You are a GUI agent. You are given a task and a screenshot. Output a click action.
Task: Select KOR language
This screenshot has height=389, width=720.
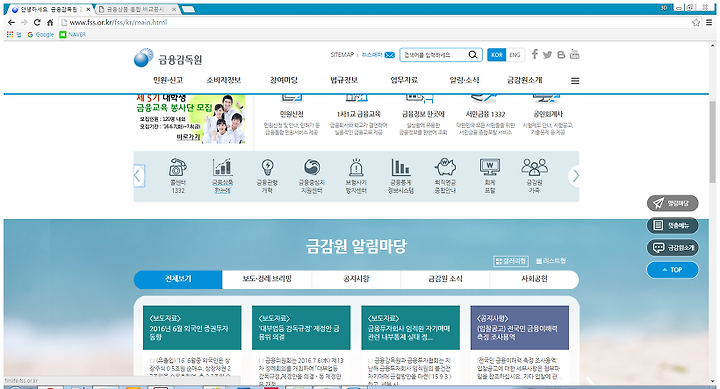pyautogui.click(x=496, y=55)
